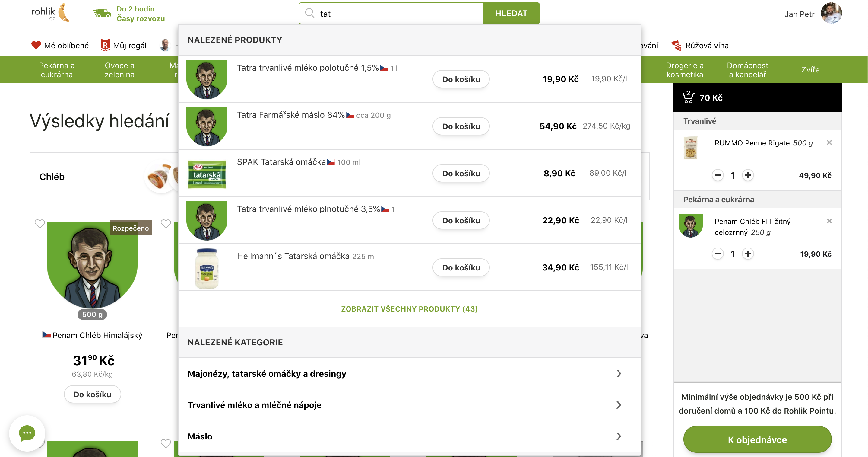Expand the Máslo category chevron
868x457 pixels.
618,436
